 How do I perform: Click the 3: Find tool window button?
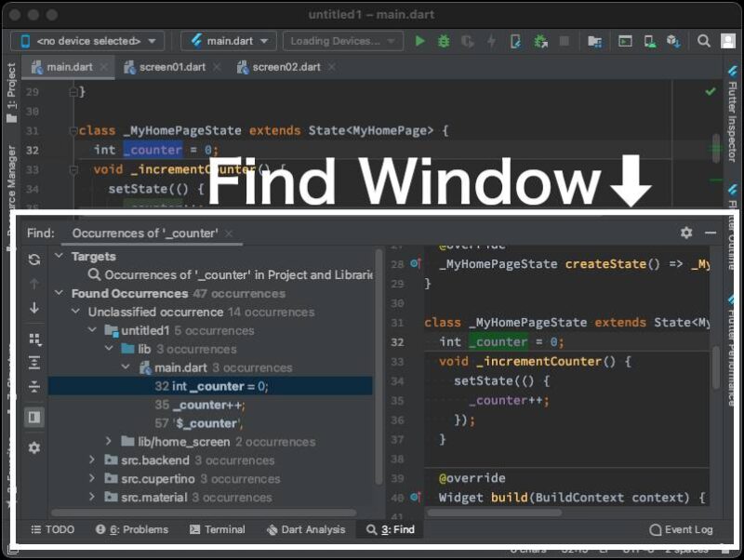pyautogui.click(x=390, y=529)
